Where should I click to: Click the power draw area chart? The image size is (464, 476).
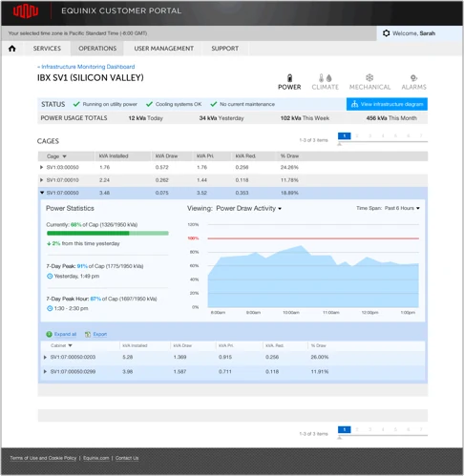[x=313, y=277]
